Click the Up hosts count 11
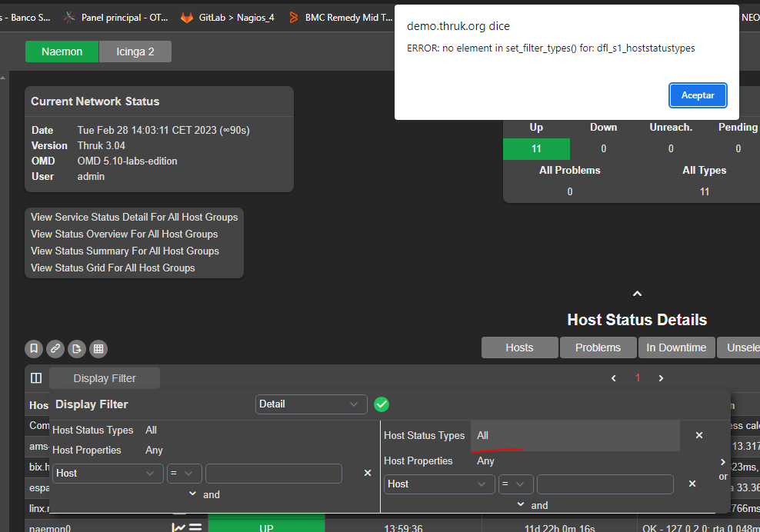 point(537,148)
